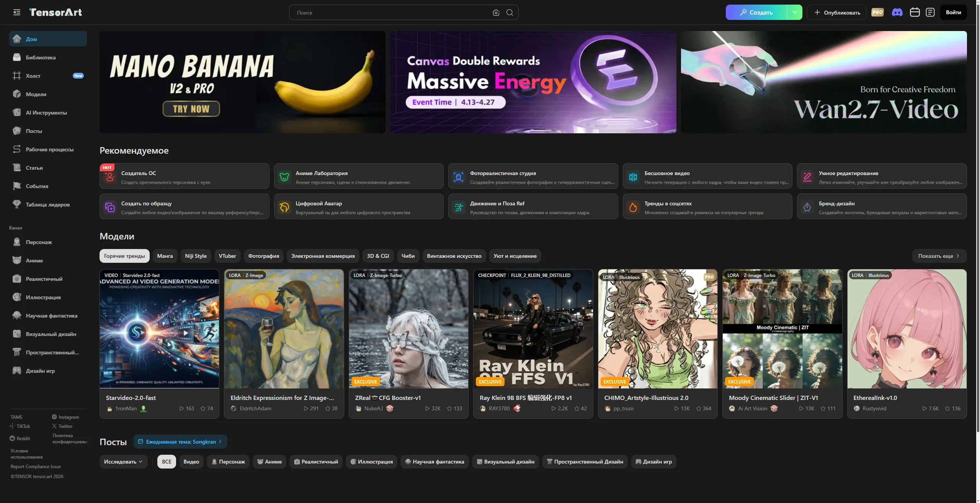Collapse the sidebar with the menu icon
980x503 pixels.
pyautogui.click(x=16, y=12)
